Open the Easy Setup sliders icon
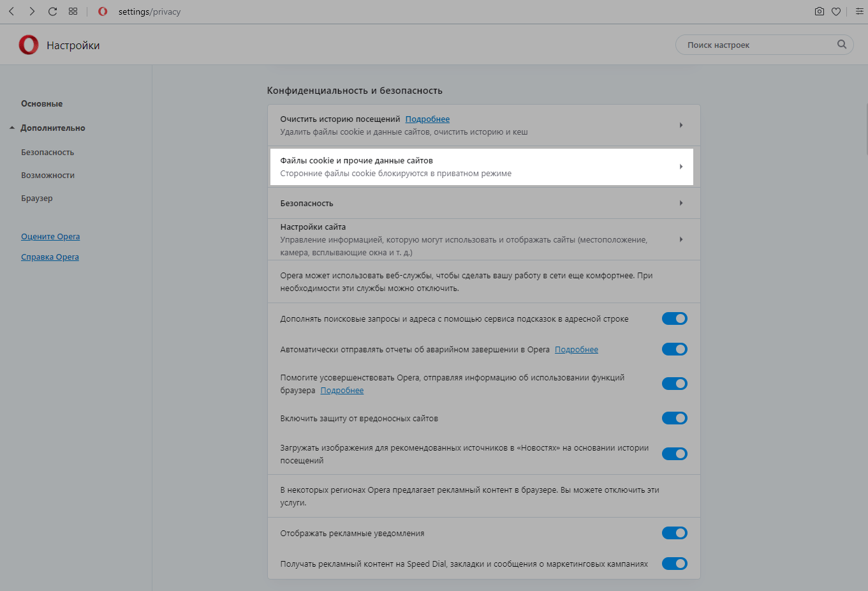The image size is (868, 591). pos(859,11)
